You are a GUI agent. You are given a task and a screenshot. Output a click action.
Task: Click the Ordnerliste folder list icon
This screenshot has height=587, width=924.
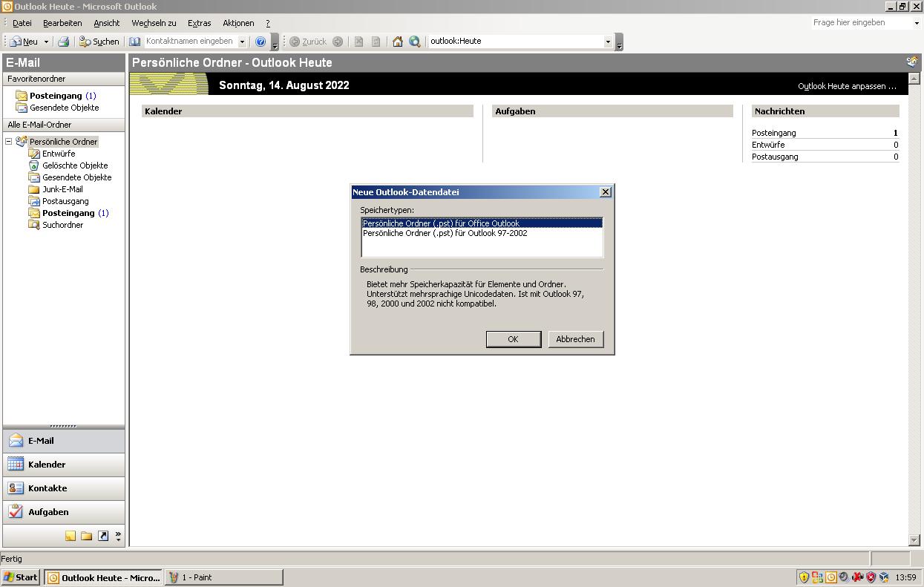pos(87,536)
